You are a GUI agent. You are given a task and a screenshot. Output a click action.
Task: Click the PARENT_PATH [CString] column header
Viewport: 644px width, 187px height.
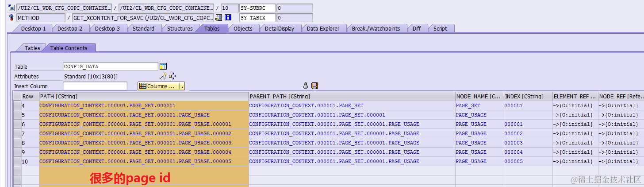point(352,96)
